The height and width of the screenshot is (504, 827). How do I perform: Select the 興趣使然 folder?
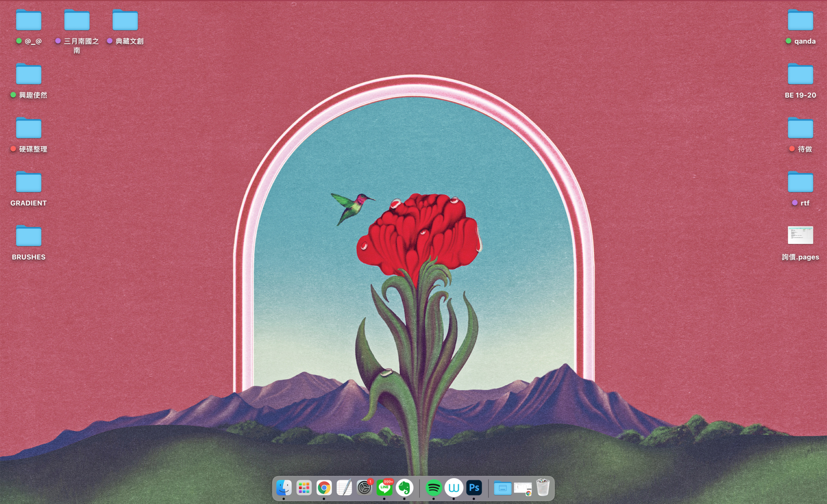coord(29,74)
